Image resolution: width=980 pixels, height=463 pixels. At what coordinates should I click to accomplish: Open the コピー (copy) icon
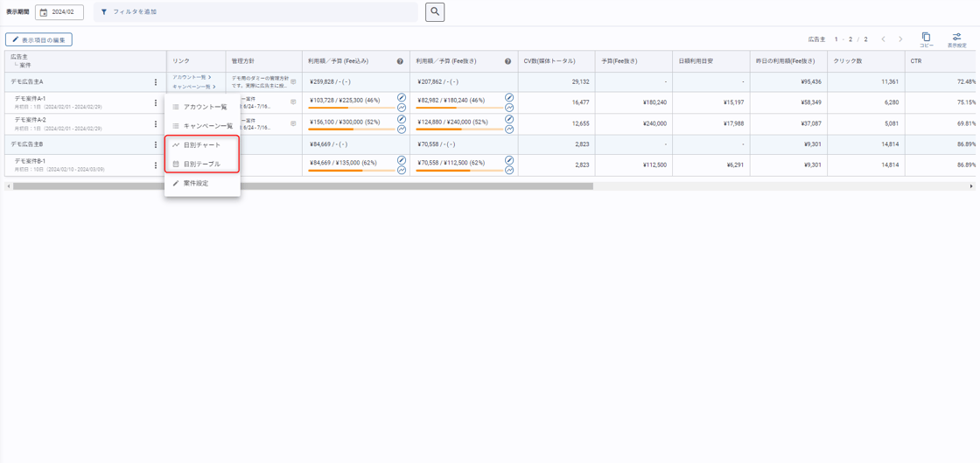click(x=926, y=39)
